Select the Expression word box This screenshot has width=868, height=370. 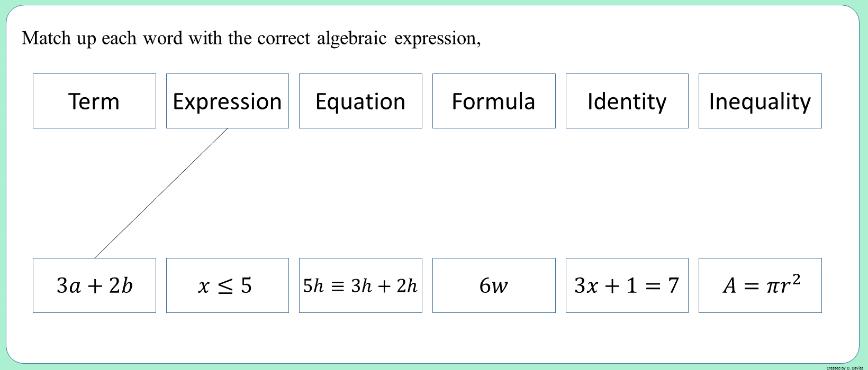228,101
